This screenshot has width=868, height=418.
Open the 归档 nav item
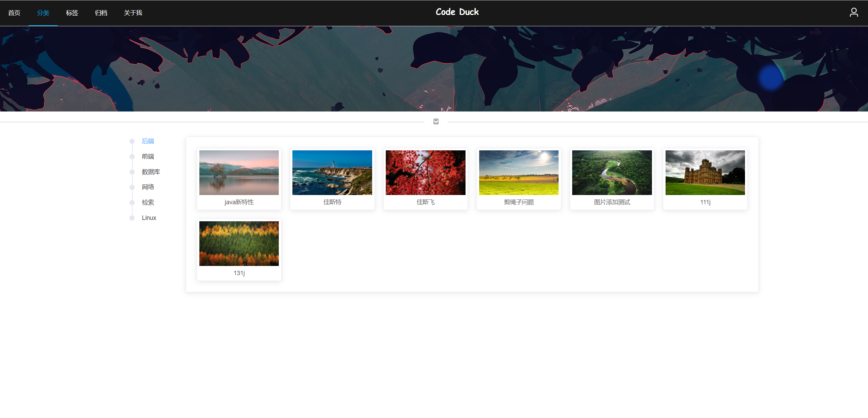pos(101,13)
